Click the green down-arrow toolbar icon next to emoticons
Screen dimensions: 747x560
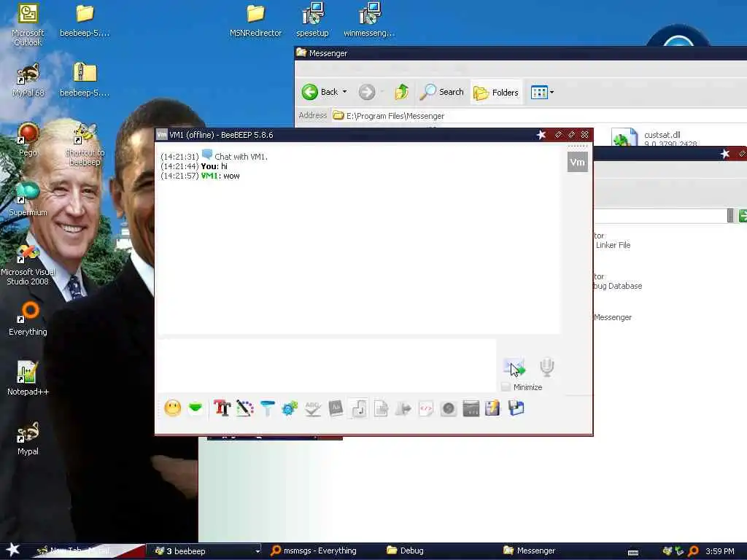(196, 408)
